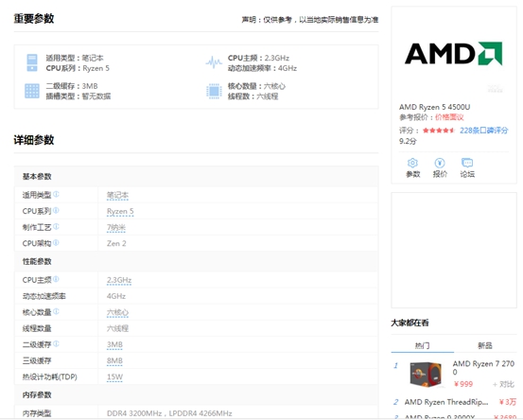The width and height of the screenshot is (523, 420).
Task: Click the 大家都在看 heading
Action: 410,323
